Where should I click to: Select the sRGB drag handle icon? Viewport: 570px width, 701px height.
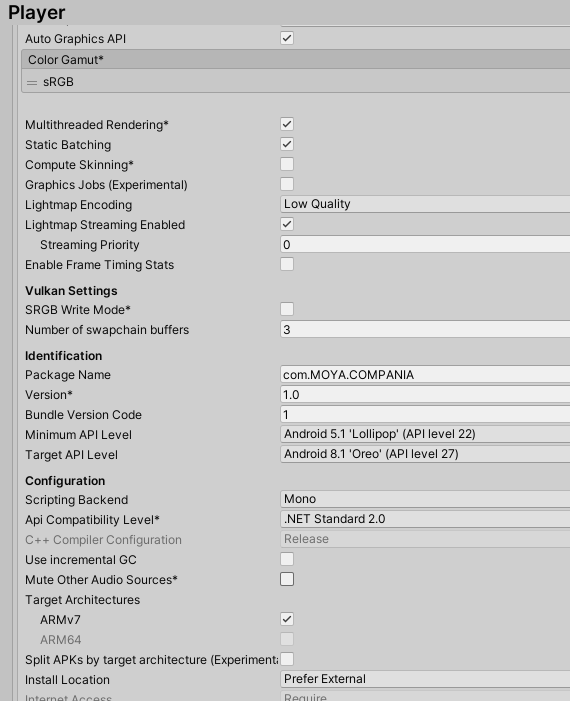pyautogui.click(x=32, y=83)
